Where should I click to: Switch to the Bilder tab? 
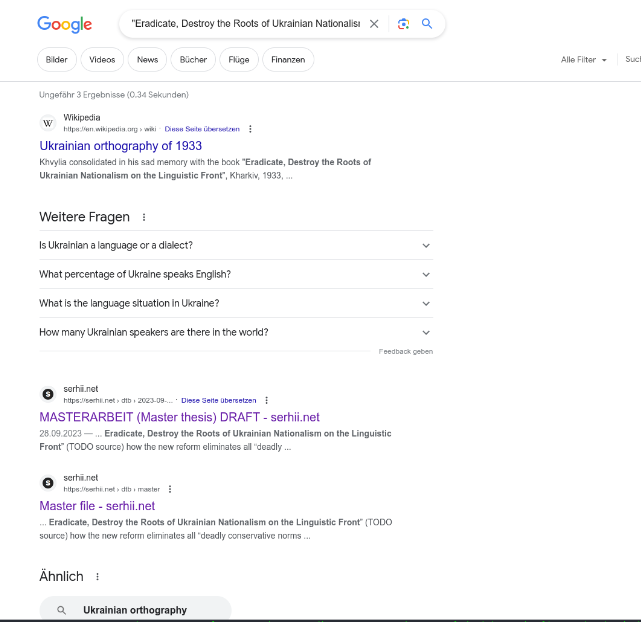coord(57,60)
